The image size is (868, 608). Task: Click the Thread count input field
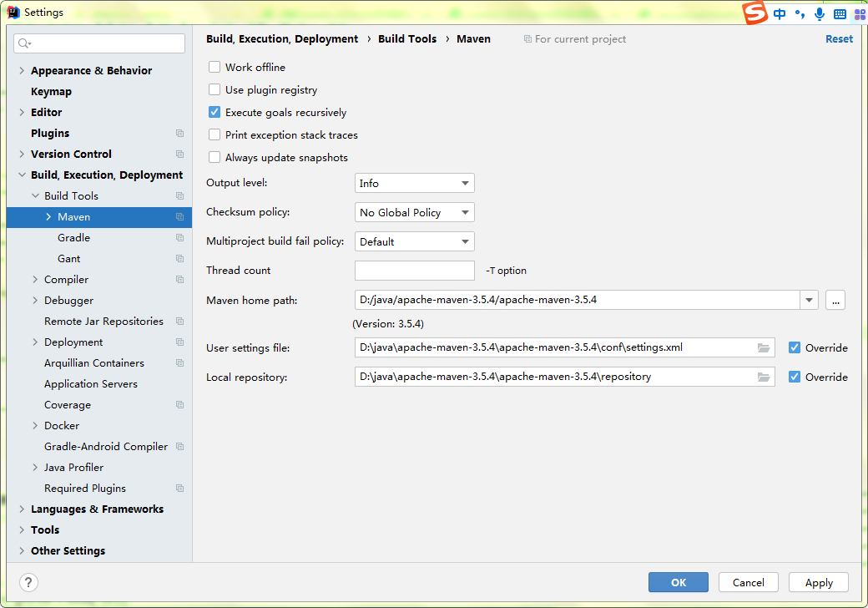click(415, 271)
